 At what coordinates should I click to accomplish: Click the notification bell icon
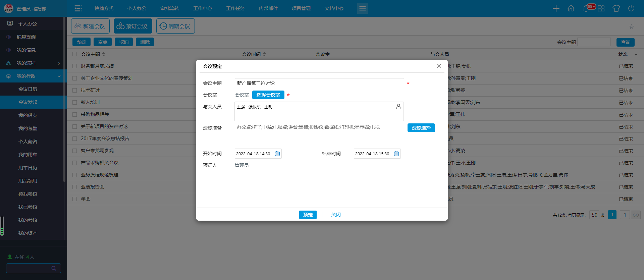click(x=586, y=8)
